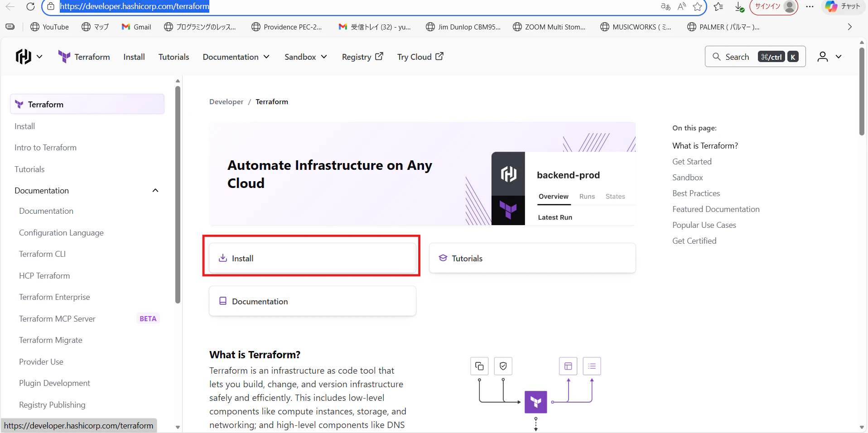
Task: Open the Gmail bookmark
Action: coord(136,27)
